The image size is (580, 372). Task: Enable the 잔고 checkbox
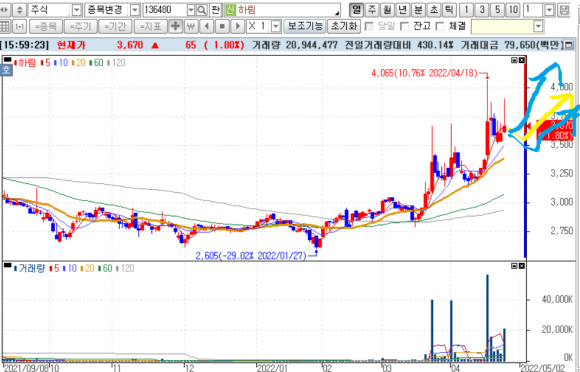point(405,26)
